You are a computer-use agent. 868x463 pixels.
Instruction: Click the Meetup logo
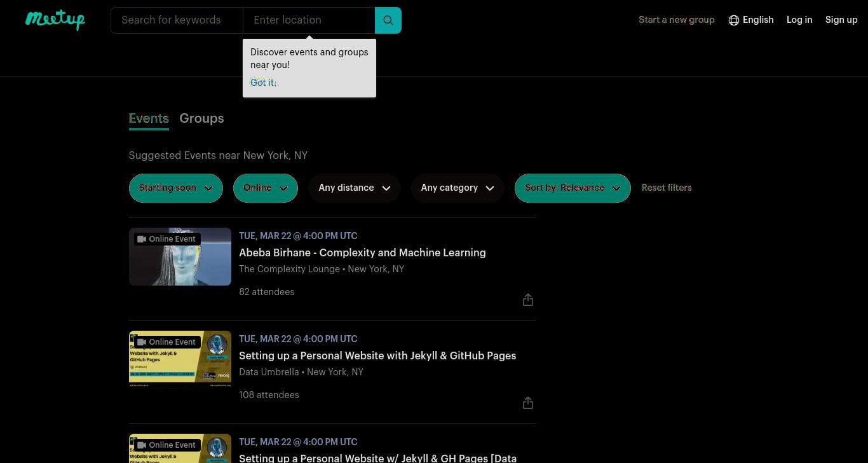pyautogui.click(x=55, y=20)
